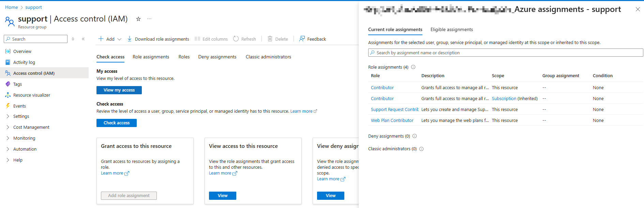Collapse the left navigation menu with the double chevron
Screen dimensions: 644x208
click(83, 39)
